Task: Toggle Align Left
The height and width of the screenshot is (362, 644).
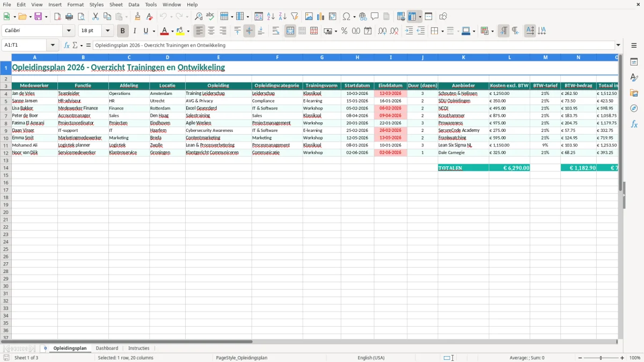Action: tap(199, 31)
